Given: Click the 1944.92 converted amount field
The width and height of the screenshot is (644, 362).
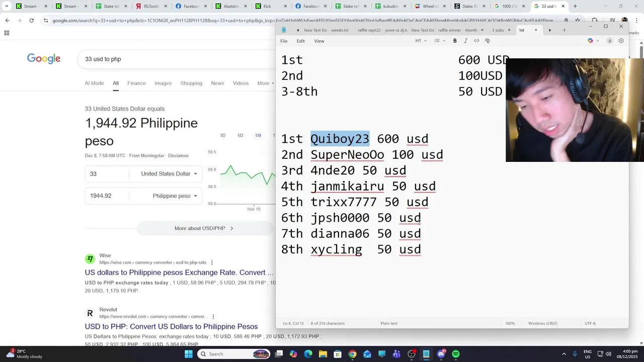Looking at the screenshot, I should point(106,196).
